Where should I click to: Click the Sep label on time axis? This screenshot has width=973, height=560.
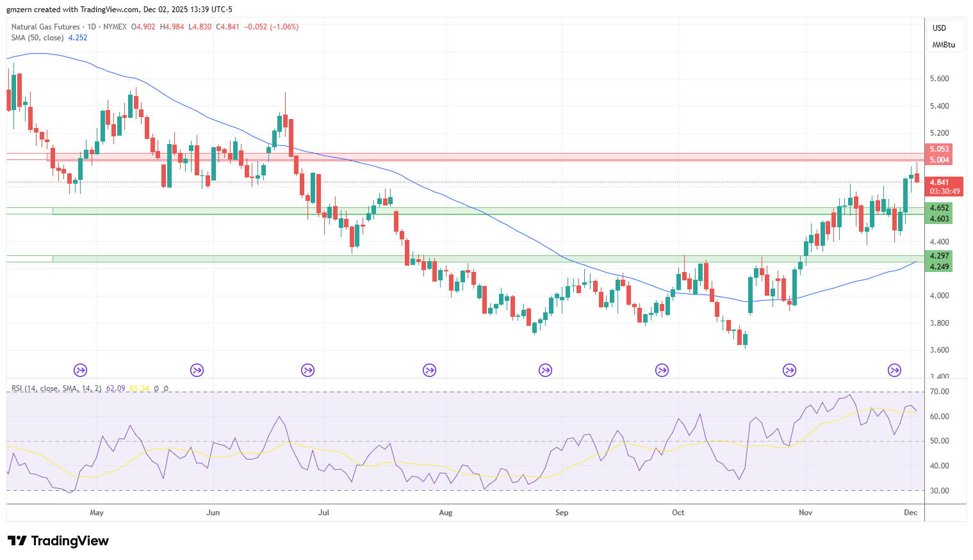(x=562, y=513)
